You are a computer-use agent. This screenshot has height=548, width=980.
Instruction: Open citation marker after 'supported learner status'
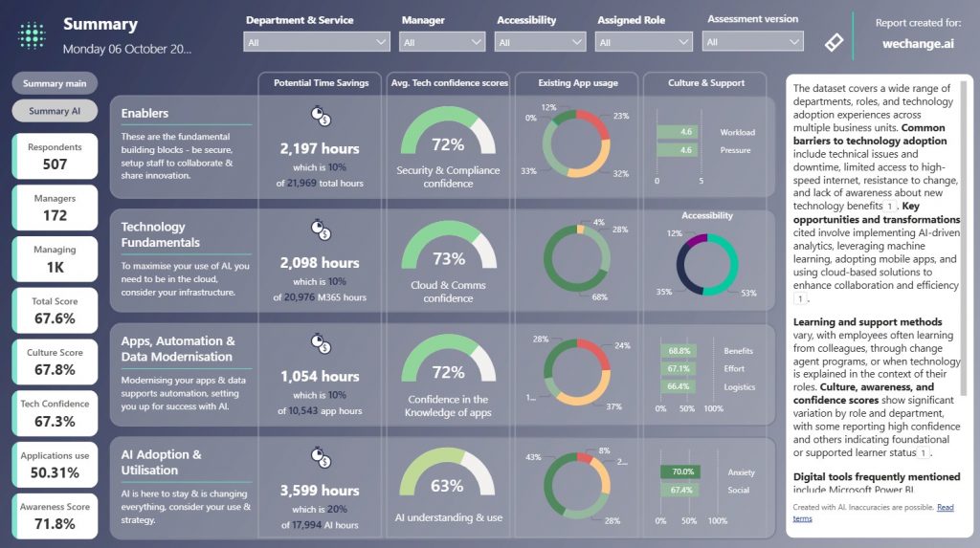point(924,452)
